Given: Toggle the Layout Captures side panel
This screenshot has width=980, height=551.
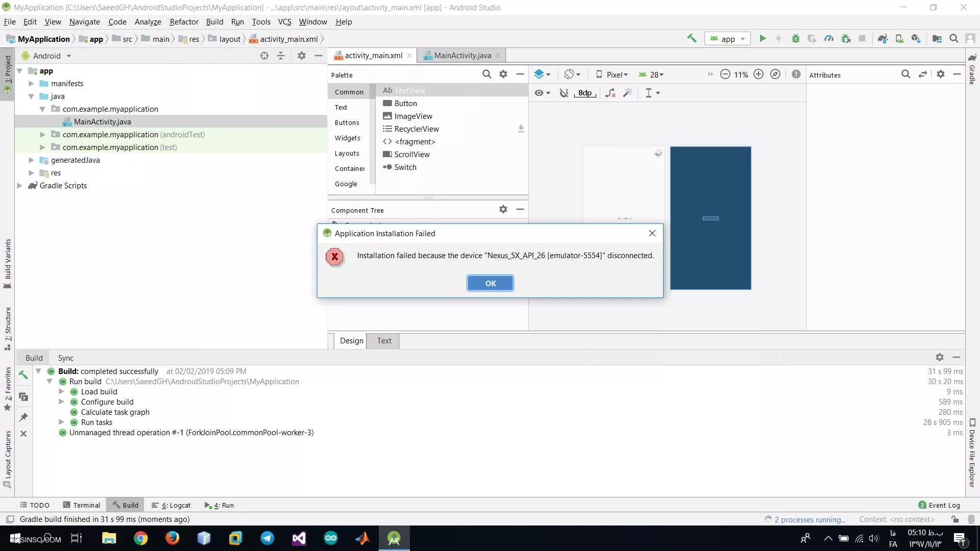Looking at the screenshot, I should (8, 459).
